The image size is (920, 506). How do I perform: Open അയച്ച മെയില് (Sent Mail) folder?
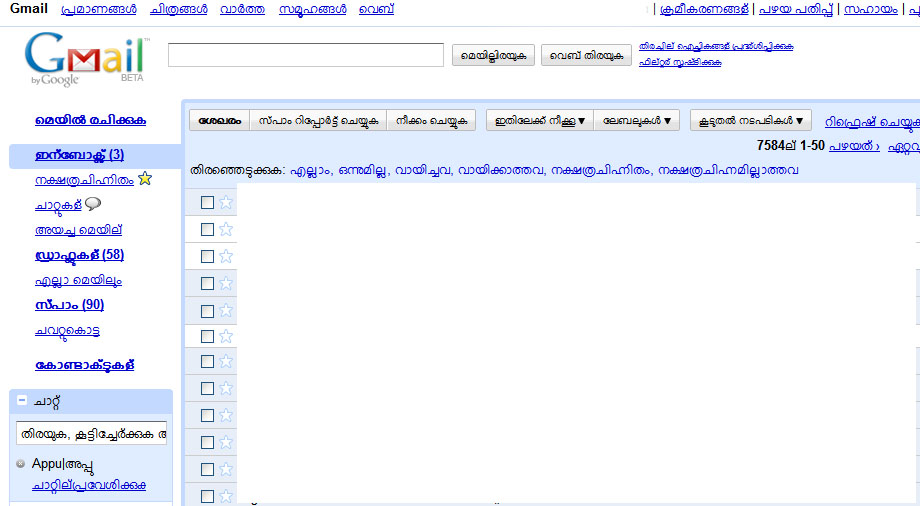79,230
